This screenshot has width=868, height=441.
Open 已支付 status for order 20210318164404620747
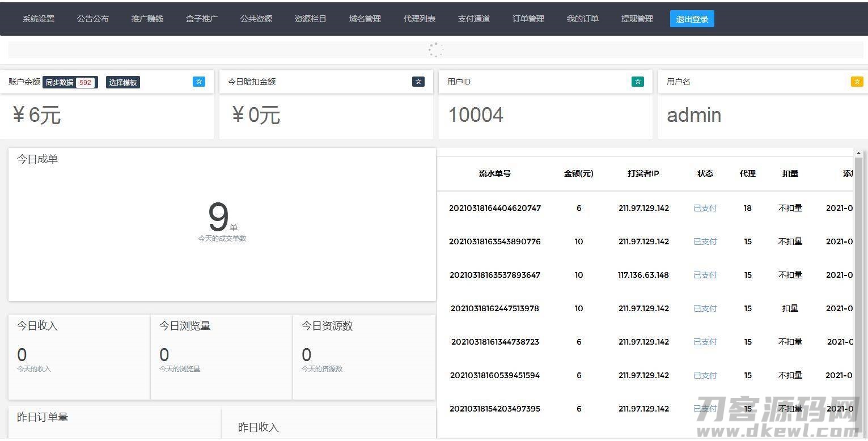[x=705, y=208]
